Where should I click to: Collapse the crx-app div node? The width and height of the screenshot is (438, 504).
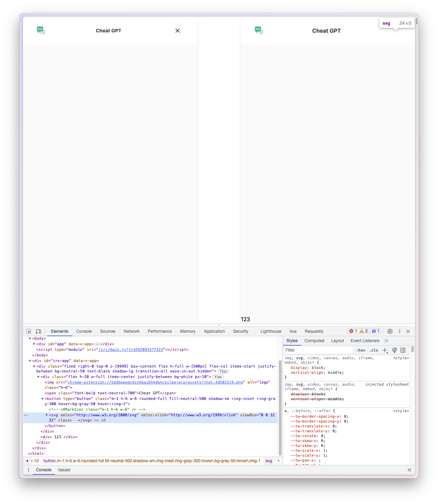coord(30,361)
